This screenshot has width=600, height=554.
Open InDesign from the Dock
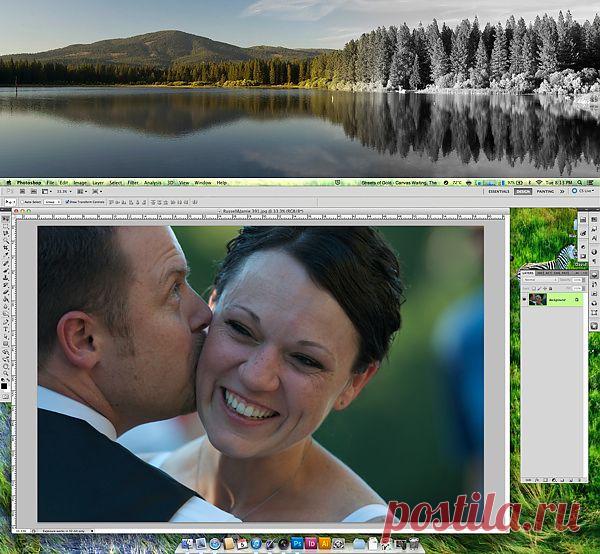311,543
